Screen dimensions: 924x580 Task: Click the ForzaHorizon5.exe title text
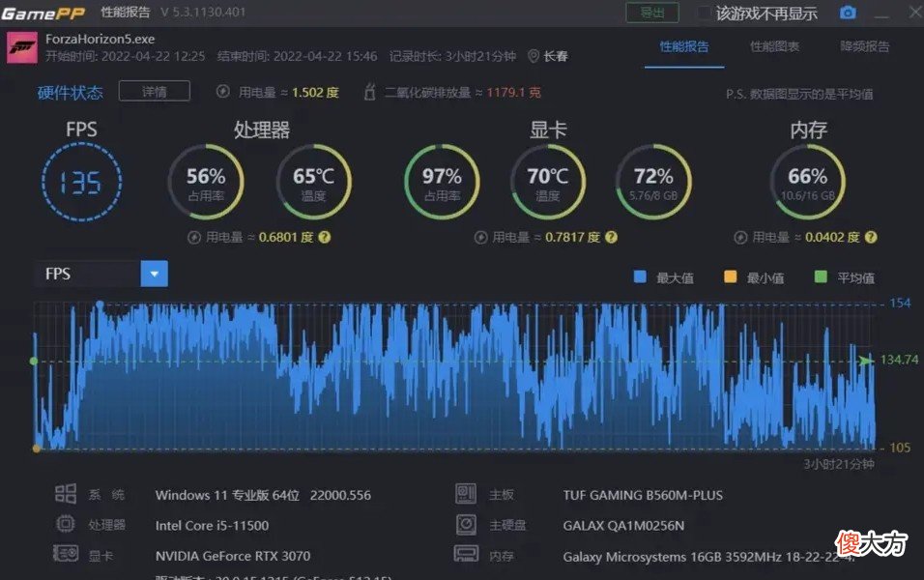[101, 39]
